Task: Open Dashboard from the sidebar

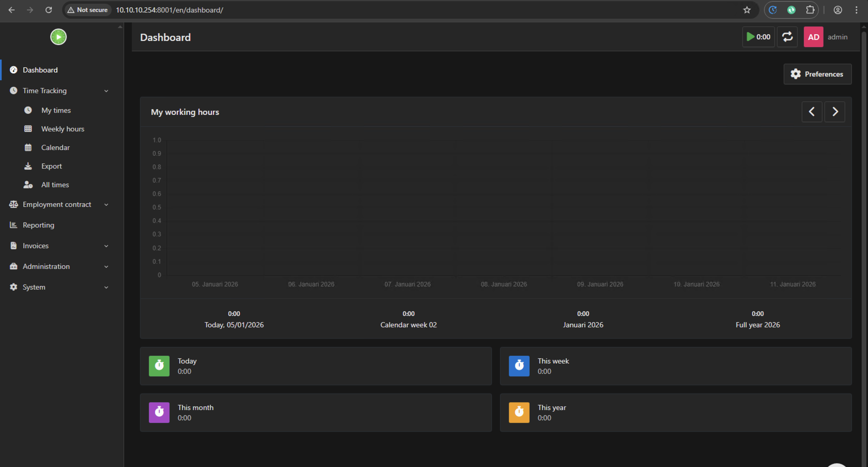Action: (40, 70)
